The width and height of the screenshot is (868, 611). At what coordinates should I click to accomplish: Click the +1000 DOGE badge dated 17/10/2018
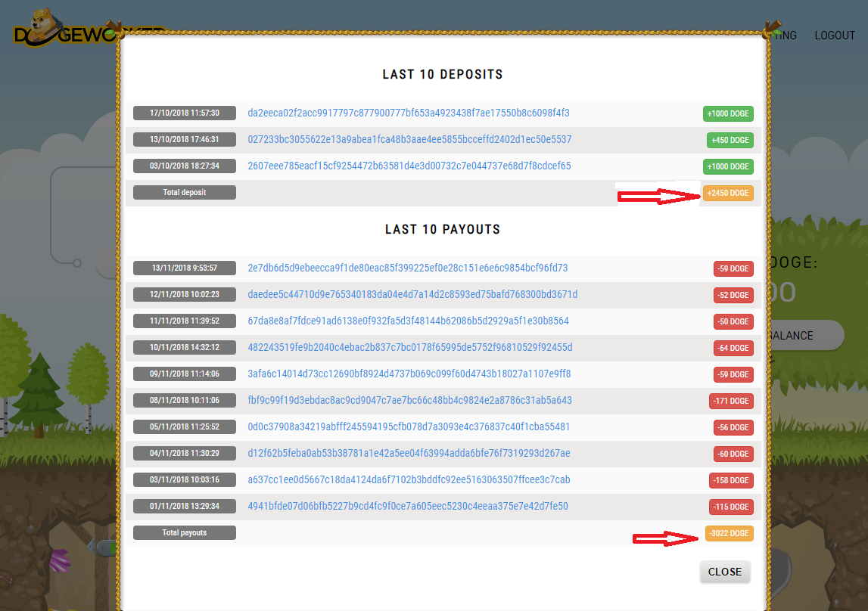tap(727, 114)
